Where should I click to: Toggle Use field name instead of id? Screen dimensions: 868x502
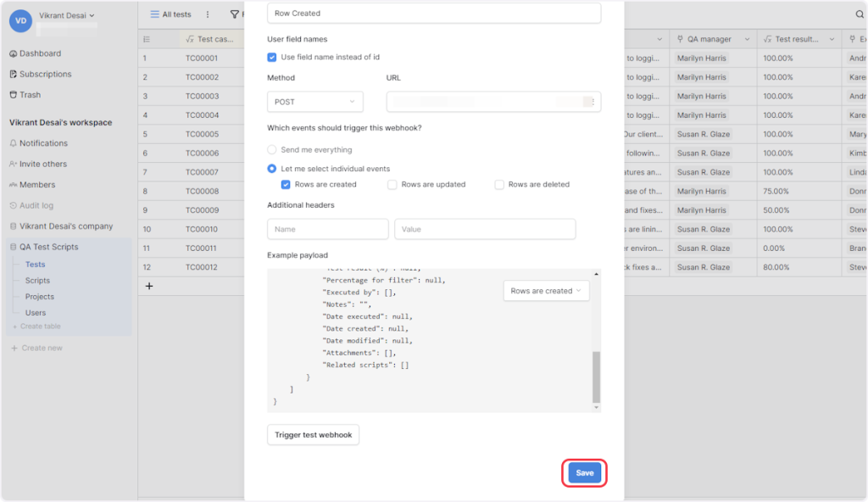[x=272, y=58]
